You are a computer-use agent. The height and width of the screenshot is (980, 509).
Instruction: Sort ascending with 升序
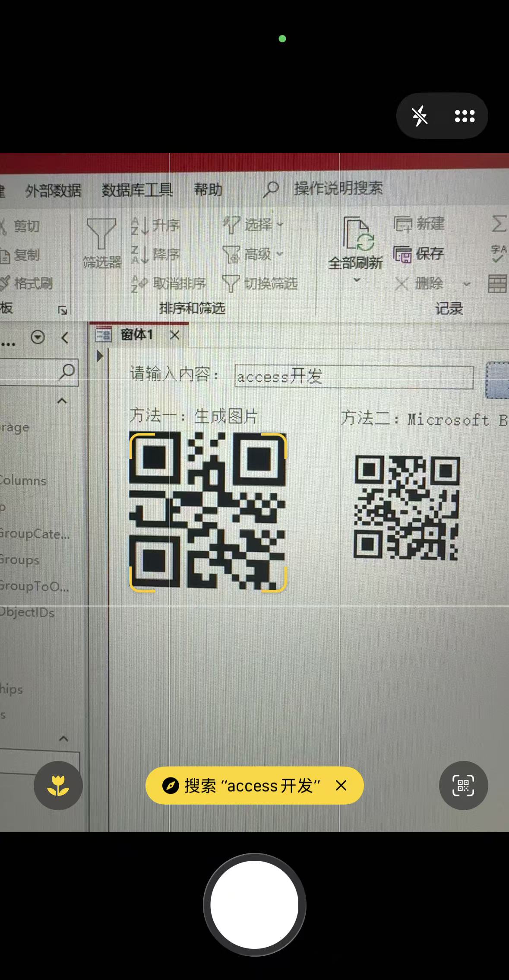pos(156,226)
